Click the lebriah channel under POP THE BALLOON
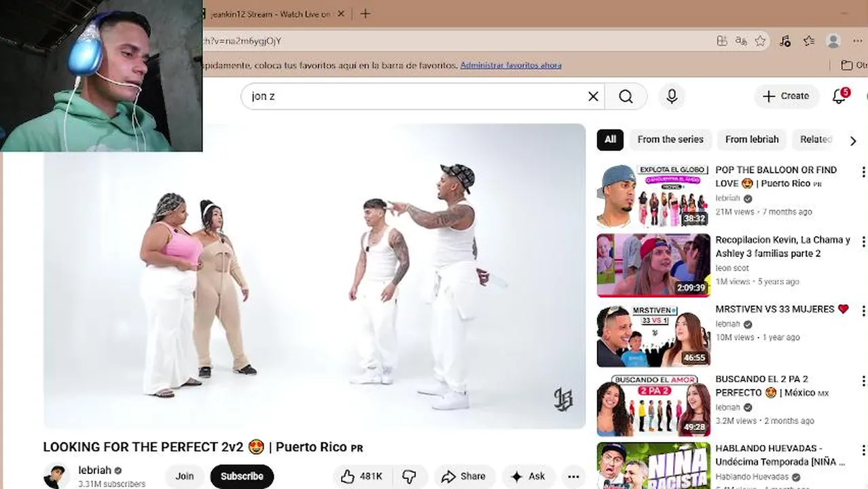Screen dimensions: 868x489 click(727, 198)
